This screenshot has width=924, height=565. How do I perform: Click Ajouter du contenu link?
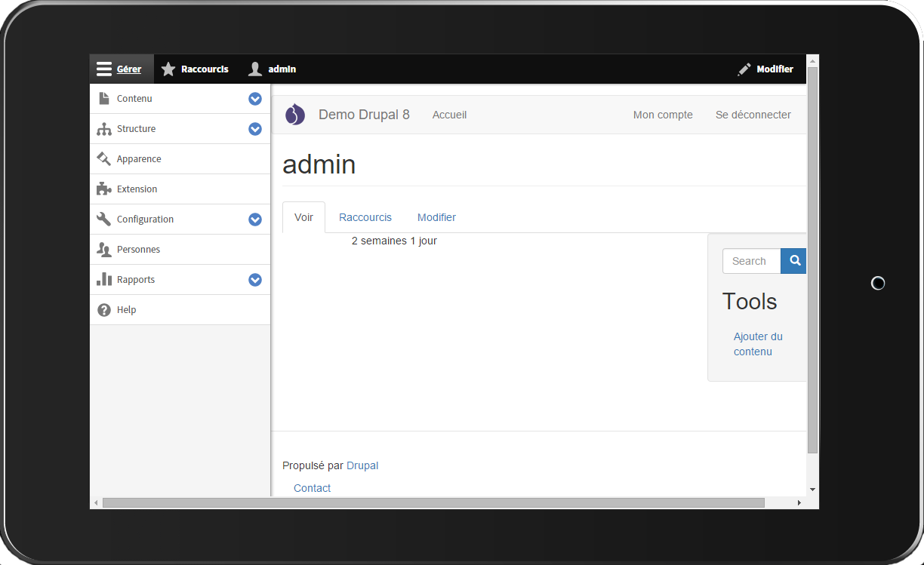tap(758, 344)
